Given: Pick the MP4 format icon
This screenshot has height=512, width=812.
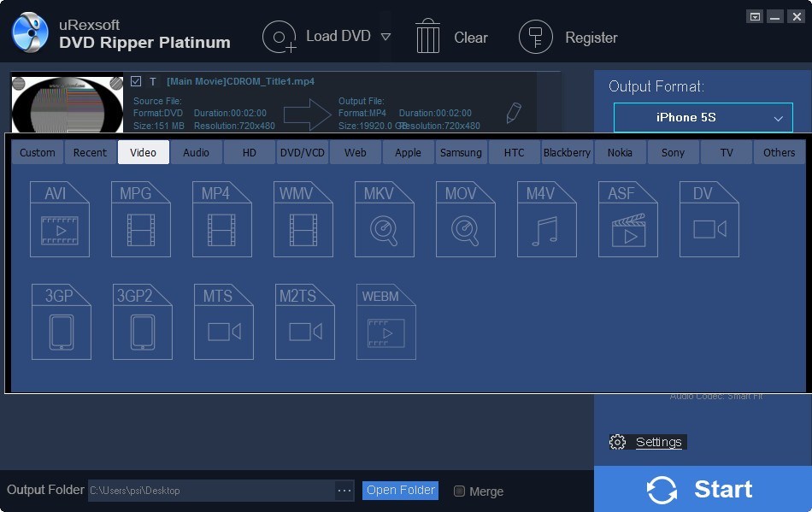Looking at the screenshot, I should pos(222,219).
